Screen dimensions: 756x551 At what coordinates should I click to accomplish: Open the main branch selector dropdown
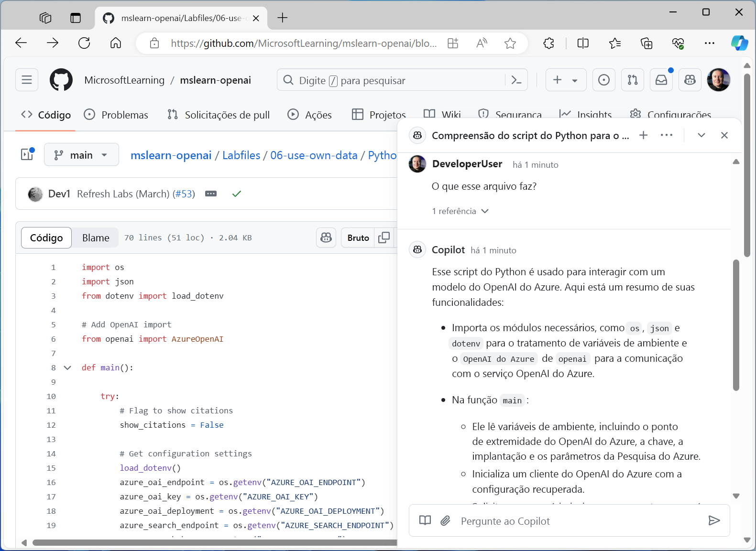[x=81, y=154]
